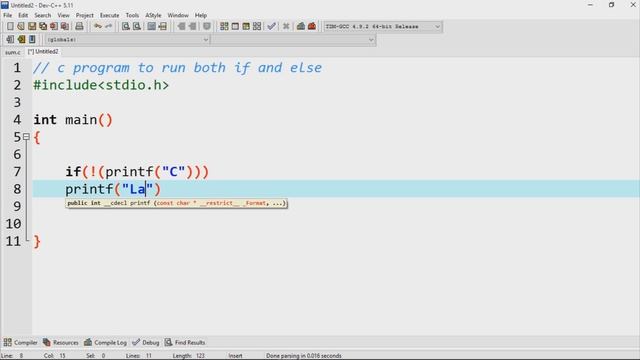Click the Undo toolbar icon
Viewport: 640px width, 360px height.
(x=98, y=27)
